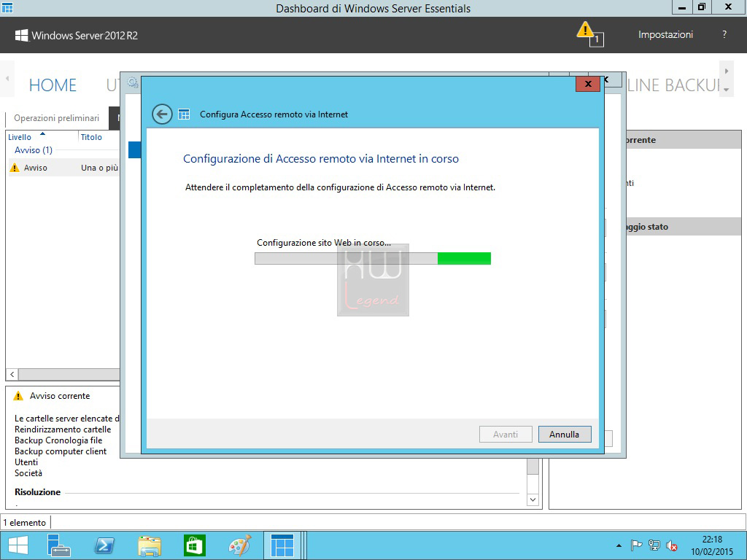Viewport: 747px width, 560px height.
Task: Open the Windows Start button
Action: [18, 545]
